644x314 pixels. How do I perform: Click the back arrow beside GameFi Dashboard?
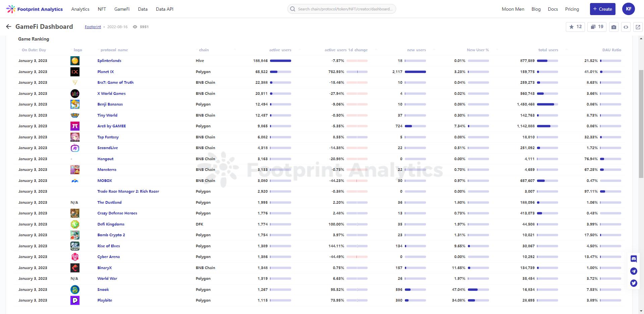9,27
